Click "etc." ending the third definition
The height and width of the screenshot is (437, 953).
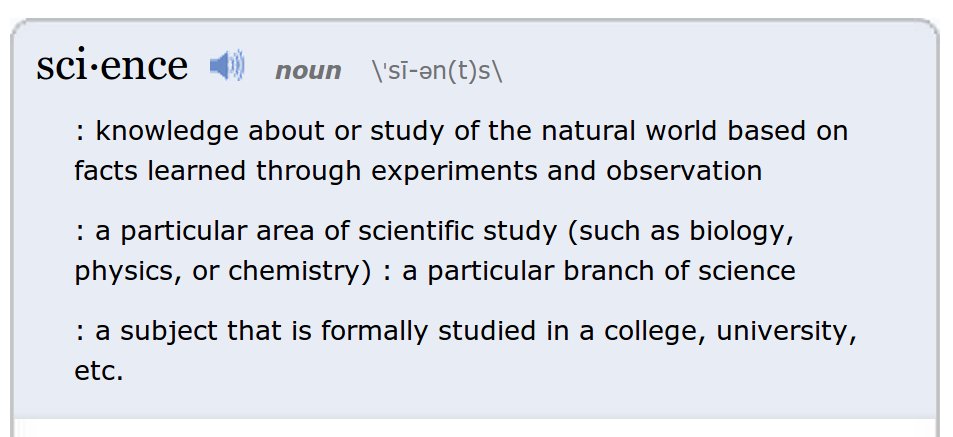point(98,370)
